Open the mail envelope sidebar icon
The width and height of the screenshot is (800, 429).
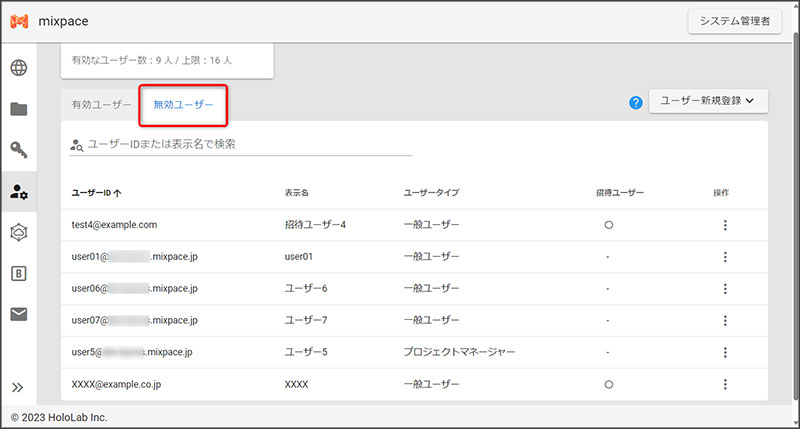(19, 314)
